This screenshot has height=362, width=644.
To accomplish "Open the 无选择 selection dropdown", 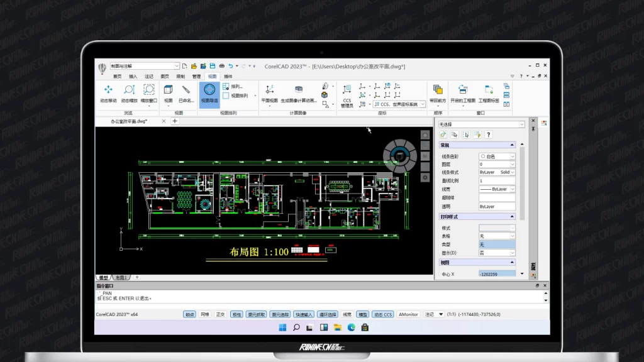I will [x=521, y=124].
